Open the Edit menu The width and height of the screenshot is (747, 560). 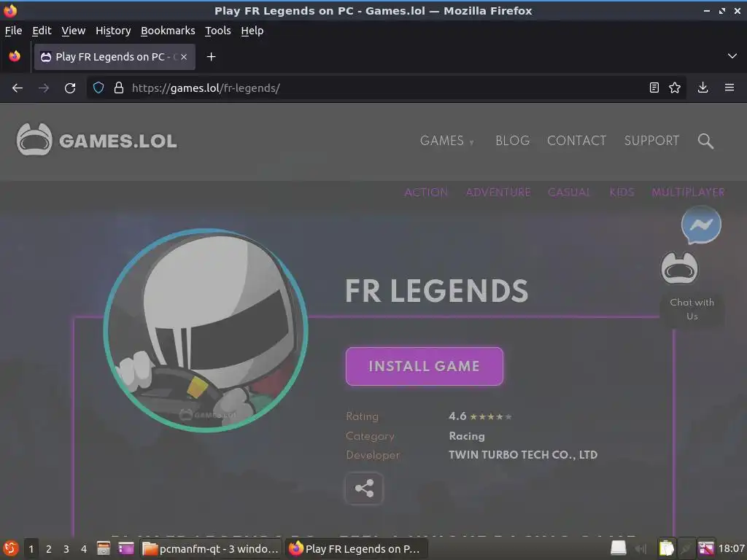click(x=42, y=31)
